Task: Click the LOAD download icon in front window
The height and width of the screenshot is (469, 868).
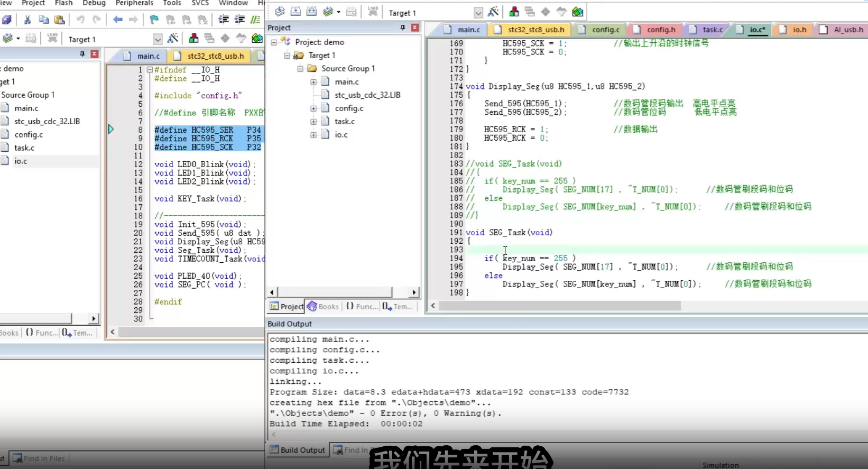Action: pos(373,12)
